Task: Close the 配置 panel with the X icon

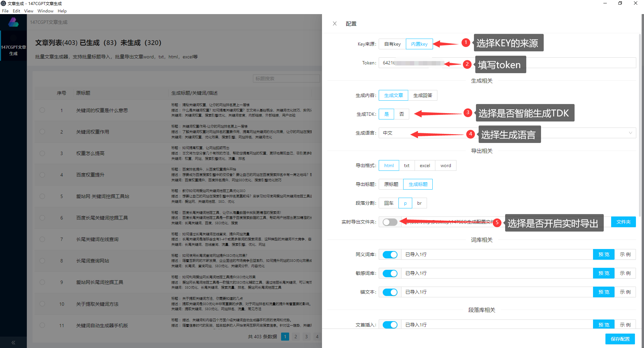Action: 334,23
